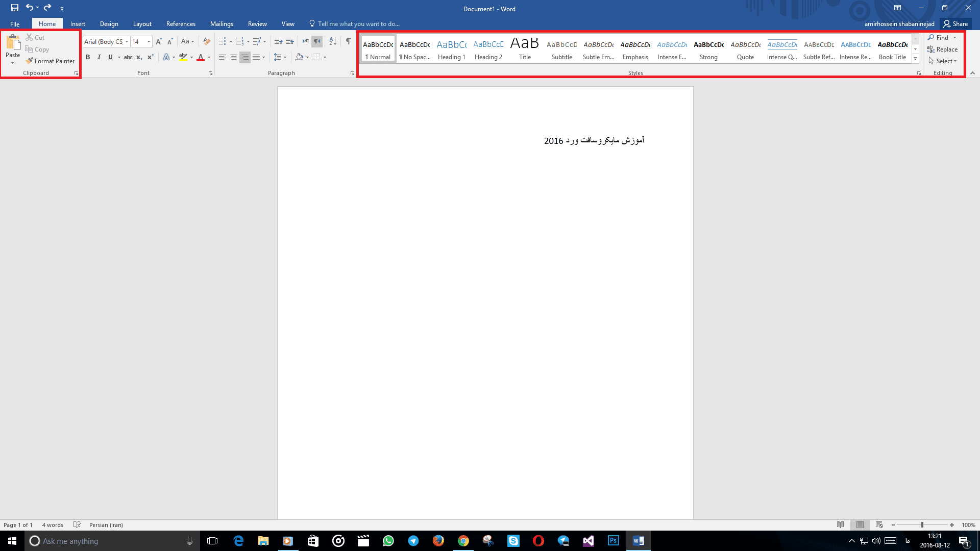
Task: Set right-to-left text direction
Action: coord(317,42)
